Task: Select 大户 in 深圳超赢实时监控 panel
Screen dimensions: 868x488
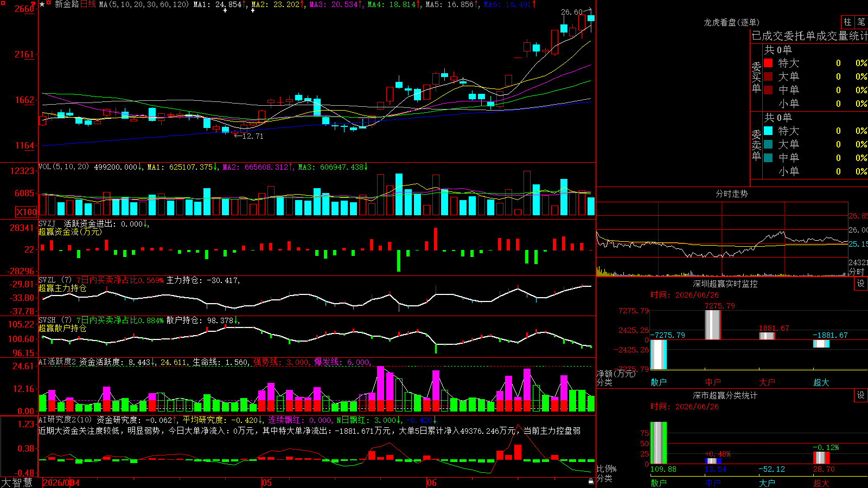Action: coord(767,382)
